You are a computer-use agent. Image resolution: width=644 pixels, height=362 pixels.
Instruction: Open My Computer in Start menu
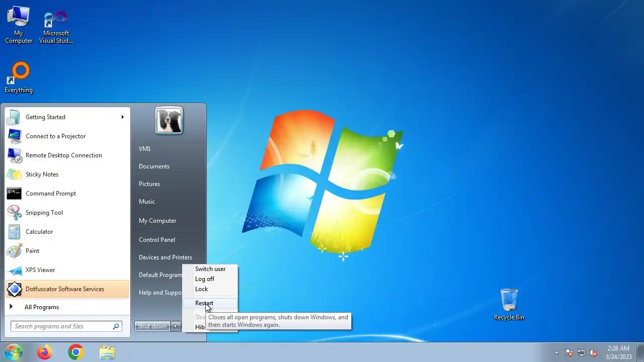(x=157, y=221)
